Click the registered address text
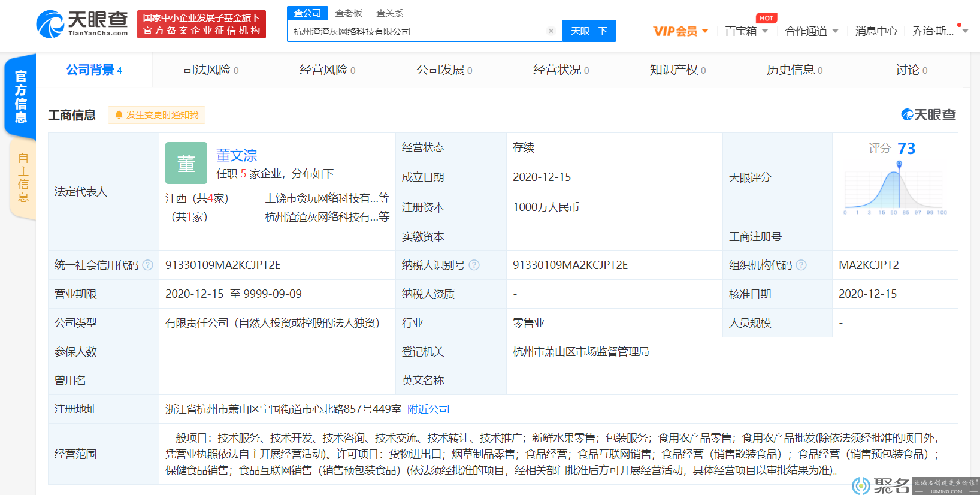The height and width of the screenshot is (495, 980). 283,409
